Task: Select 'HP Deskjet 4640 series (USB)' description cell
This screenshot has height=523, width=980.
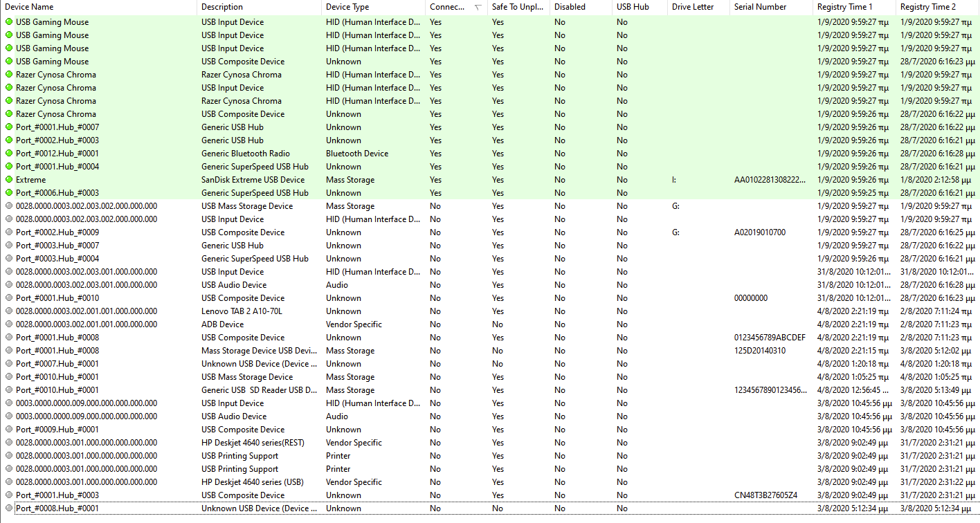Action: click(x=253, y=482)
